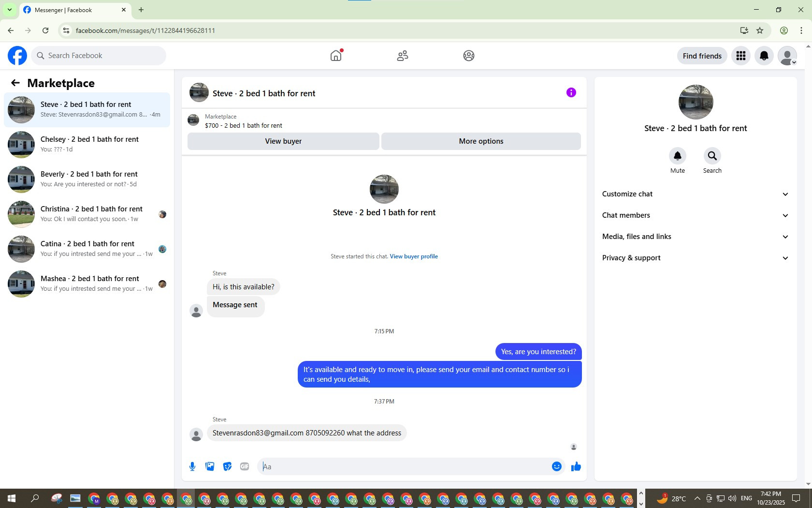Expand Customize chat section
This screenshot has height=508, width=812.
pyautogui.click(x=696, y=194)
